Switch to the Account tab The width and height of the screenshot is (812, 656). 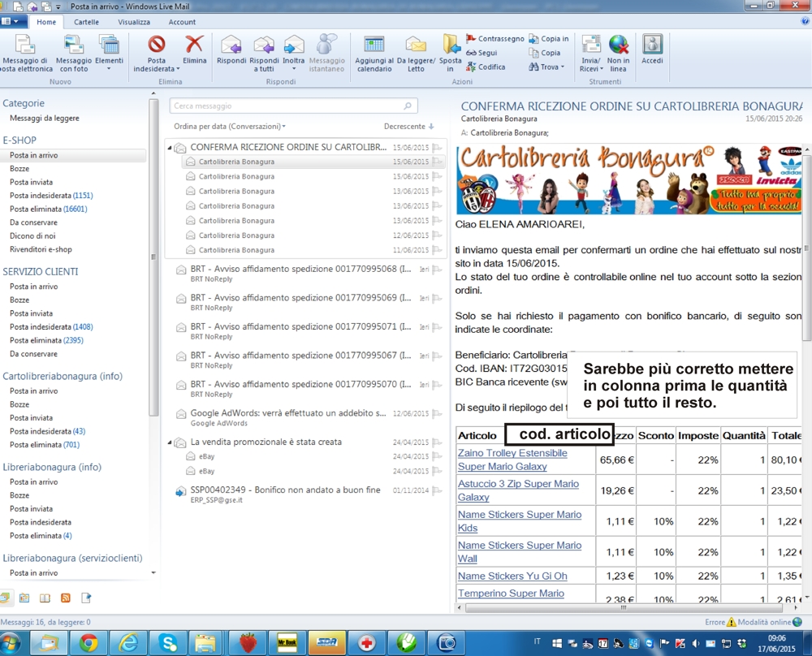click(x=182, y=22)
